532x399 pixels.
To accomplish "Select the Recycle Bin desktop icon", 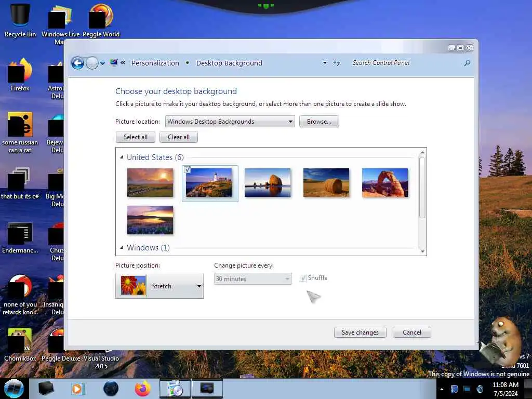I will pyautogui.click(x=20, y=20).
